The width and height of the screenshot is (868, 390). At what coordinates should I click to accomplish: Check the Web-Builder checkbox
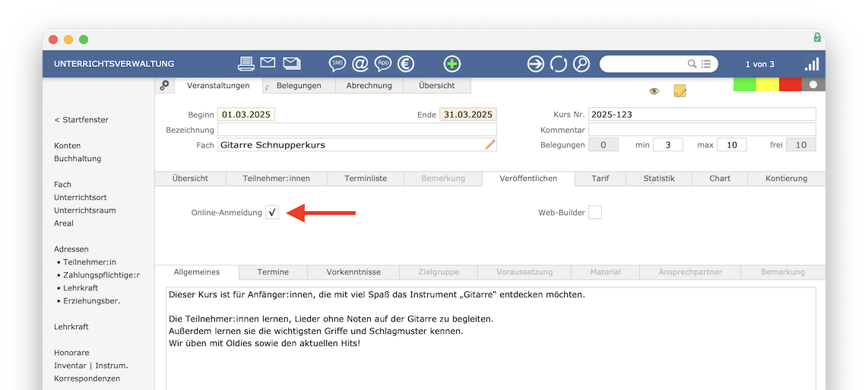coord(595,212)
